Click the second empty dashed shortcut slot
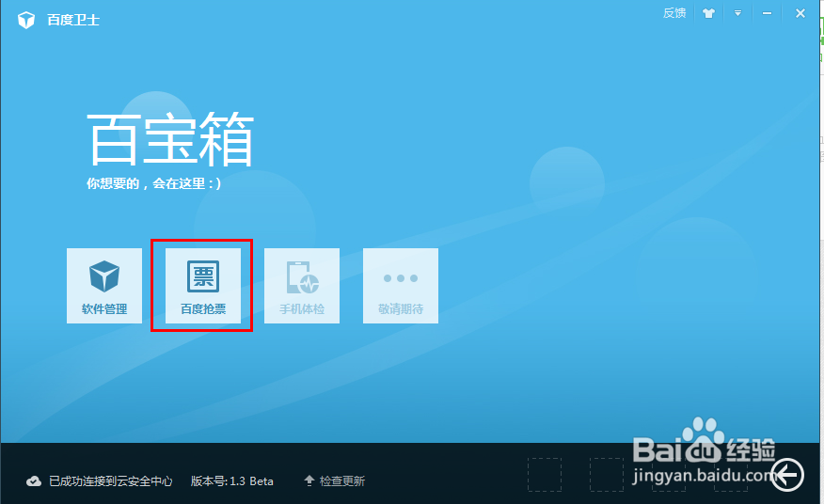Screen dimensions: 824x504 607,475
